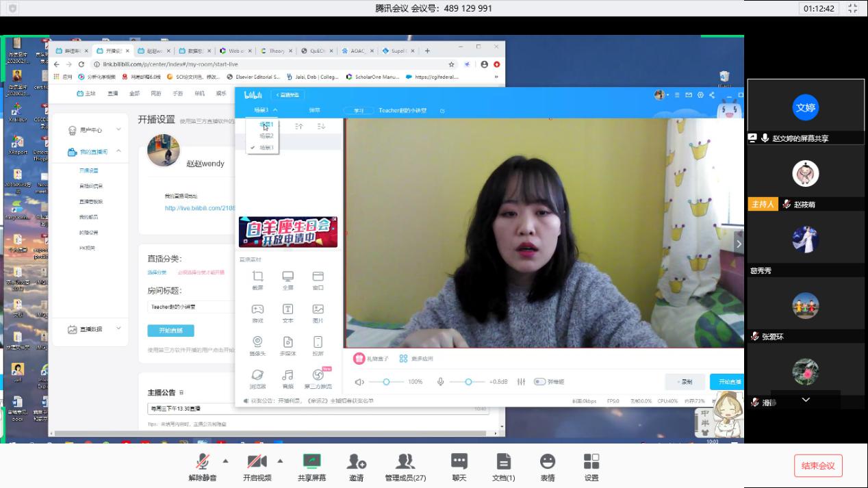This screenshot has height=488, width=868.
Task: Click the blue 开始直播 button on webpage
Action: coord(170,331)
